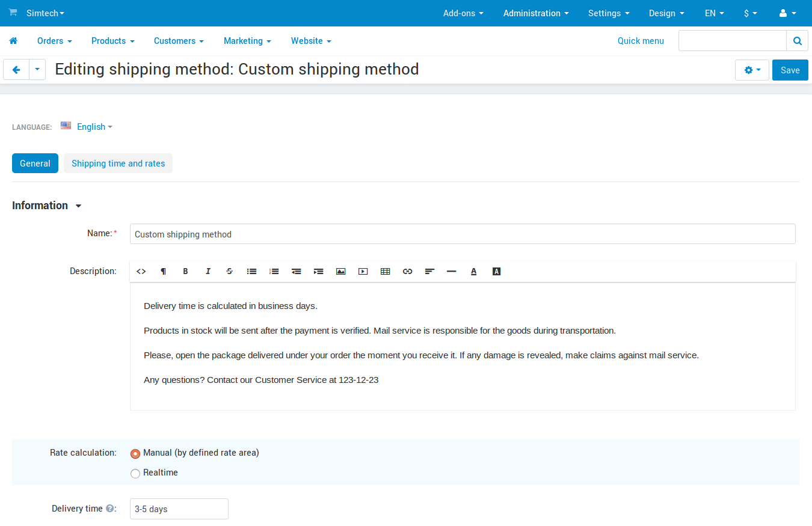Click the description editor text area
The width and height of the screenshot is (812, 526).
click(463, 346)
